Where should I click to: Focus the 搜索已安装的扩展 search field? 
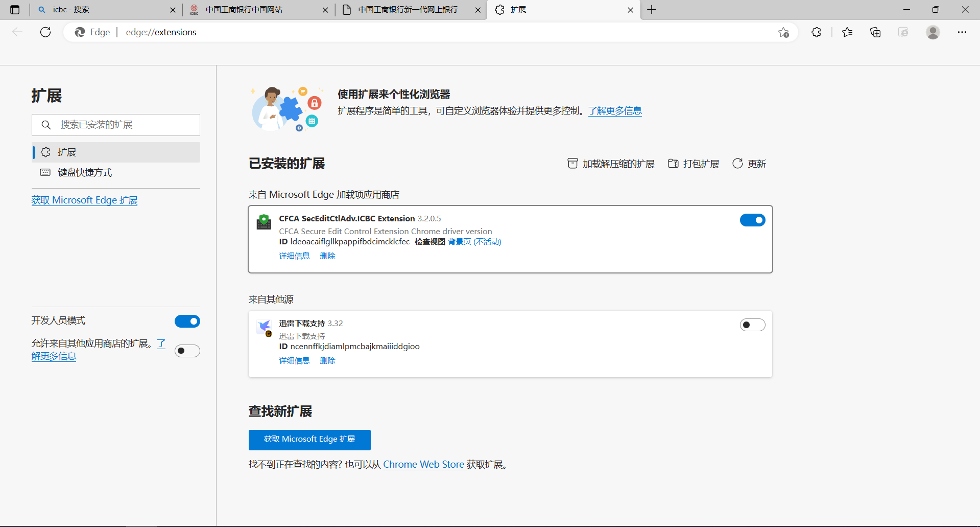[116, 125]
